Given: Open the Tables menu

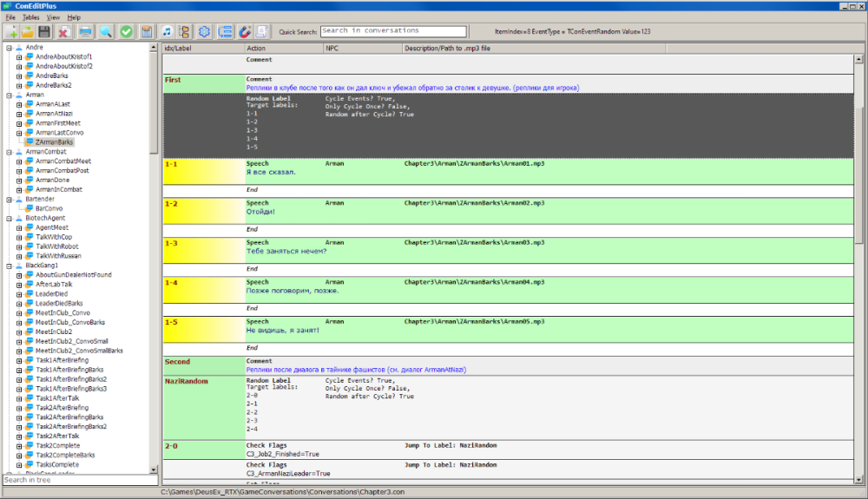Looking at the screenshot, I should [x=30, y=17].
